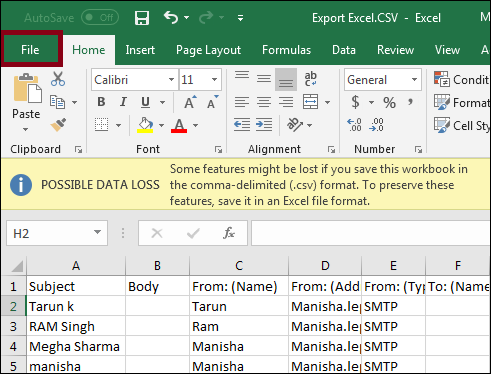Open Clipboard dialog launcher

point(78,150)
